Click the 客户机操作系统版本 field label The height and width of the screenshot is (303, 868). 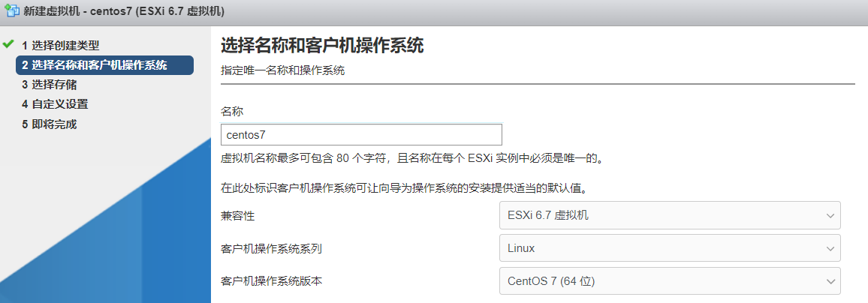tap(271, 281)
